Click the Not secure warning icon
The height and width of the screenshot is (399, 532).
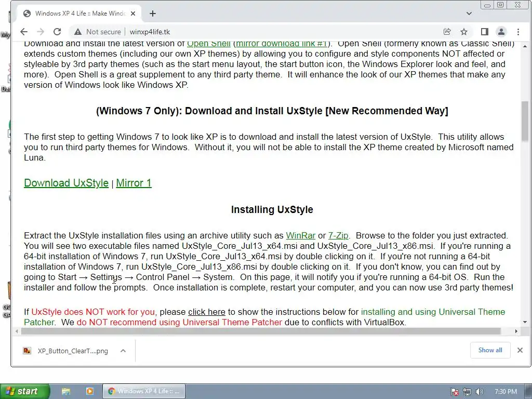click(78, 32)
